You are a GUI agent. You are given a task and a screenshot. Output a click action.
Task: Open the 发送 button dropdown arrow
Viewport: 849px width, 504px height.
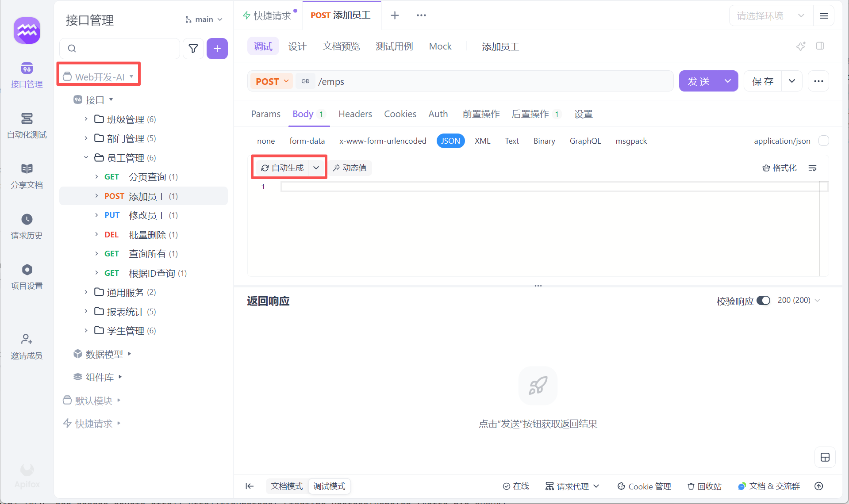pyautogui.click(x=728, y=81)
